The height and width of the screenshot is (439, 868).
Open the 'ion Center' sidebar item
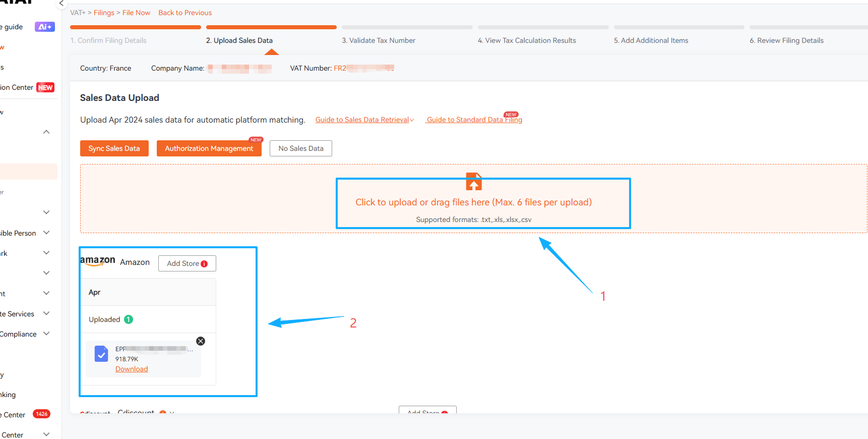tap(17, 87)
